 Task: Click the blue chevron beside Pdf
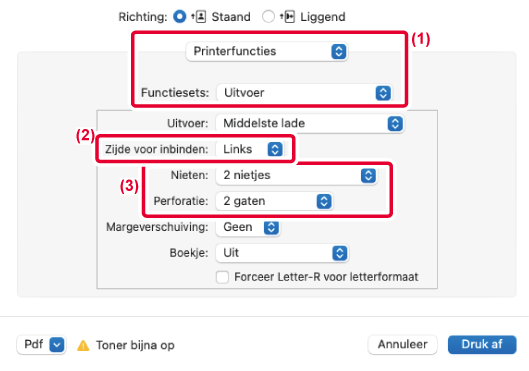pos(57,345)
